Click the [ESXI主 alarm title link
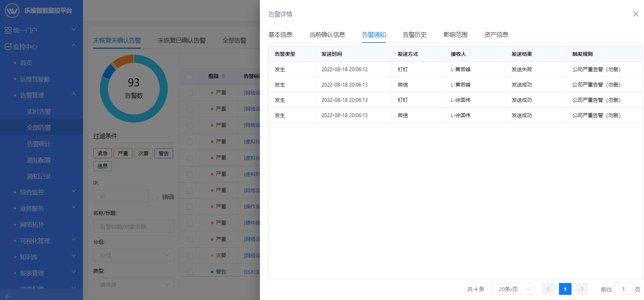Image resolution: width=644 pixels, height=300 pixels. [252, 272]
